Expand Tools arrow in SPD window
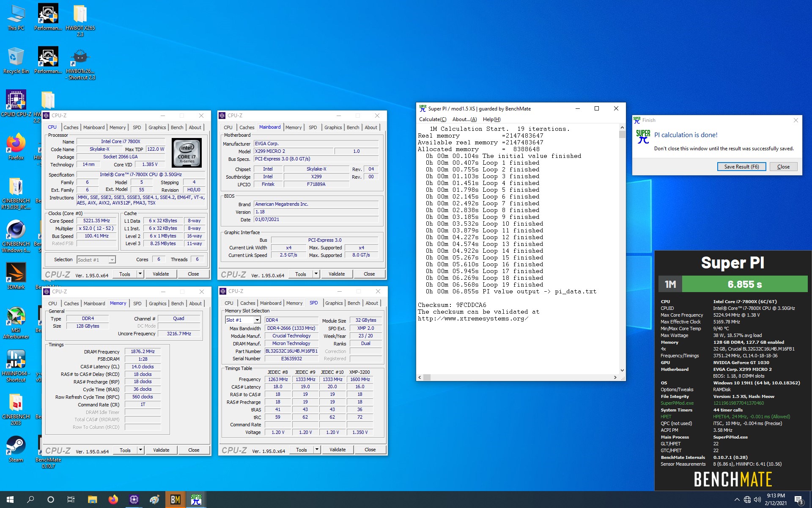 point(317,450)
